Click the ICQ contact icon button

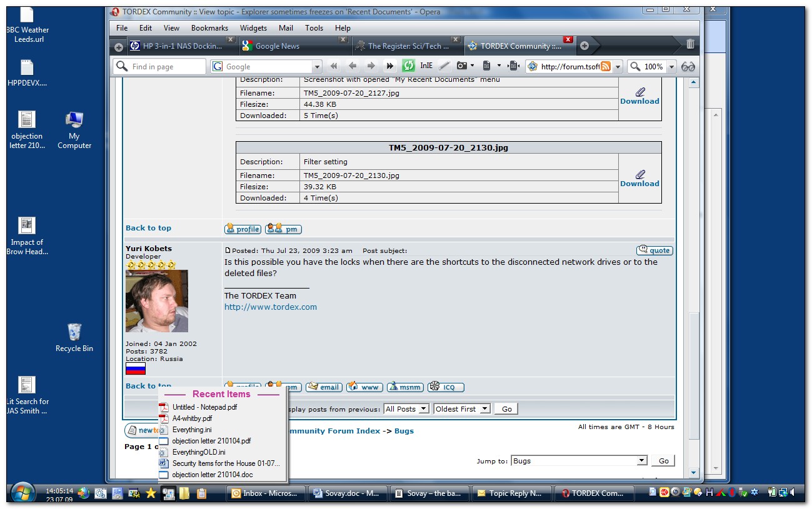[x=446, y=387]
